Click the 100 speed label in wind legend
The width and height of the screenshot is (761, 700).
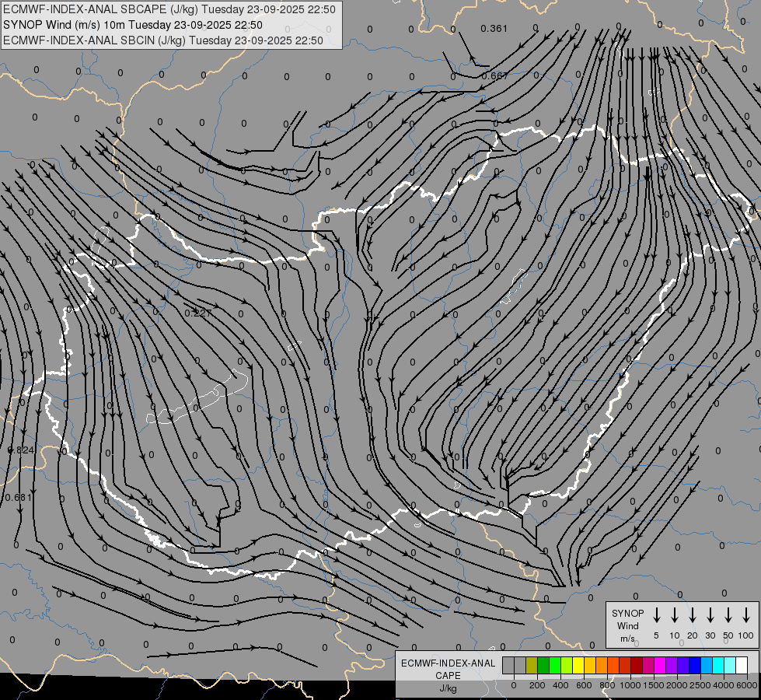(746, 635)
